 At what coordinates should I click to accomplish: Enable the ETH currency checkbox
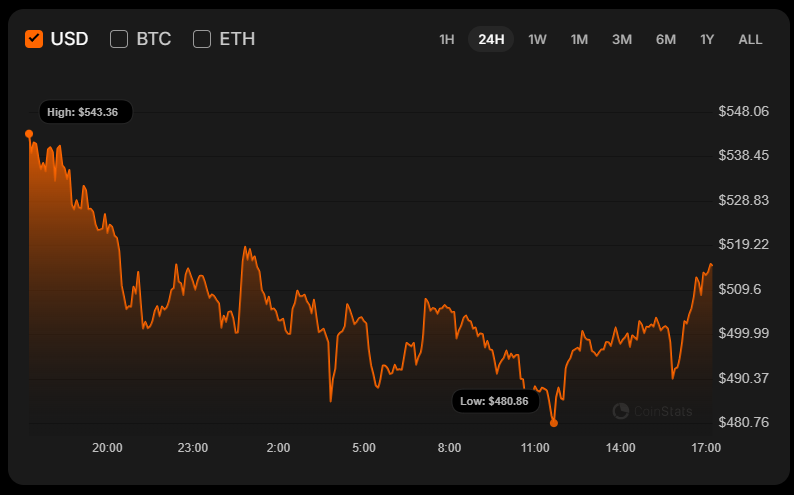[202, 39]
